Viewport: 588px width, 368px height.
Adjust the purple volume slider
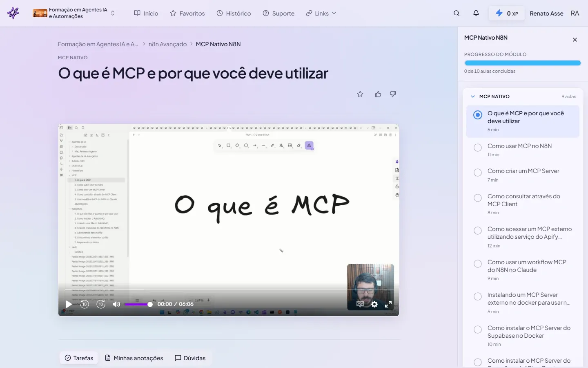[x=138, y=304]
